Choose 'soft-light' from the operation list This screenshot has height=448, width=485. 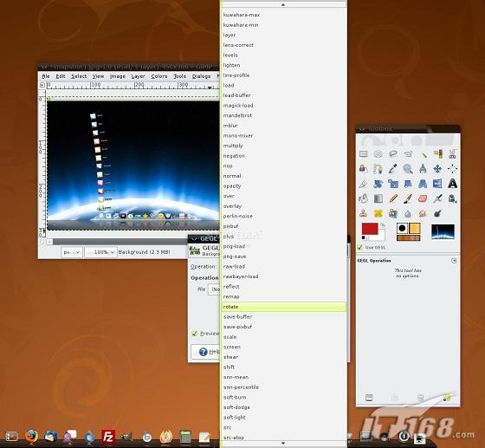point(284,417)
